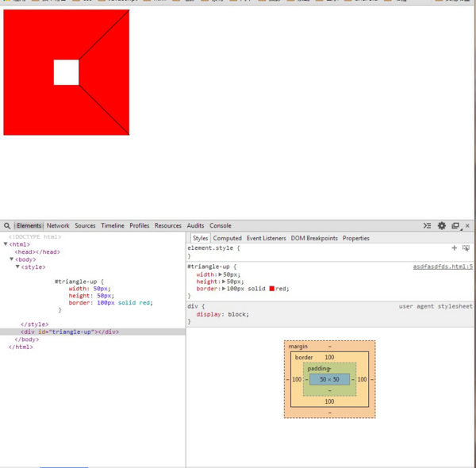Image resolution: width=476 pixels, height=468 pixels.
Task: Click the magnifier inspect element icon
Action: pos(7,226)
